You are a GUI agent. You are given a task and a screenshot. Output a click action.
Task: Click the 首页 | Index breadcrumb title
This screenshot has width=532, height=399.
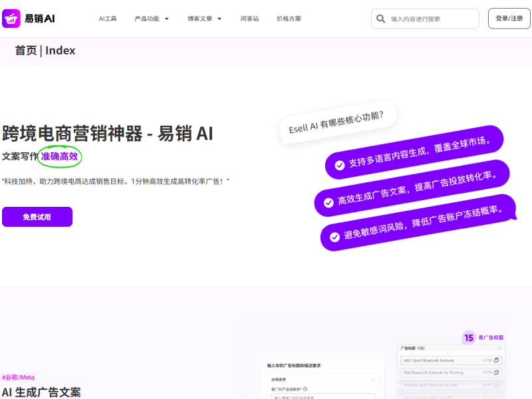pos(45,51)
